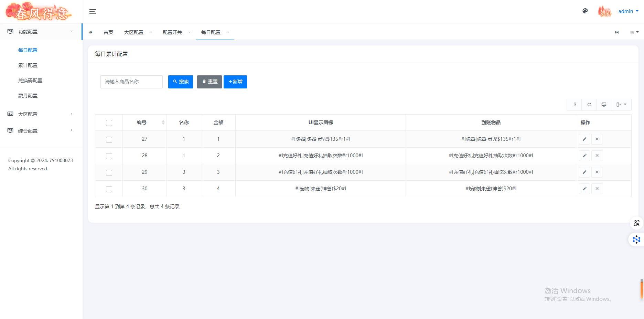Click the hamburger sidebar toggle icon
The image size is (644, 319).
coord(93,12)
